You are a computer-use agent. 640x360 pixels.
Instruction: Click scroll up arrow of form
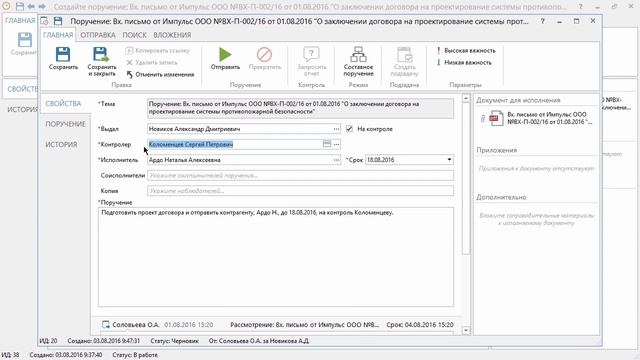[x=466, y=98]
